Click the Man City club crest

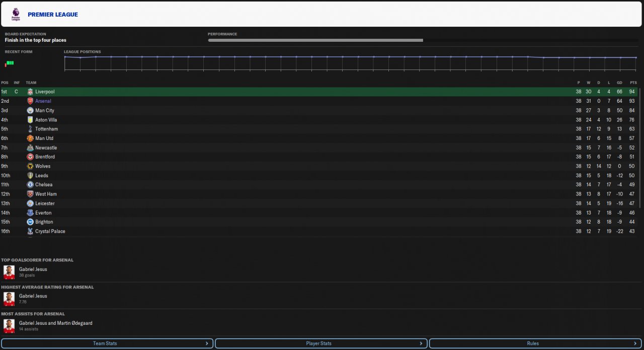tap(30, 110)
